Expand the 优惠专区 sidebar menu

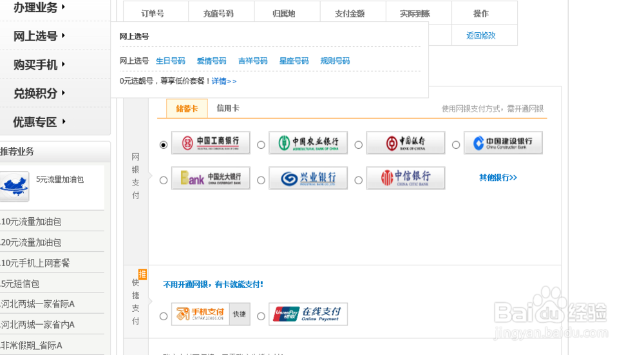coord(39,122)
